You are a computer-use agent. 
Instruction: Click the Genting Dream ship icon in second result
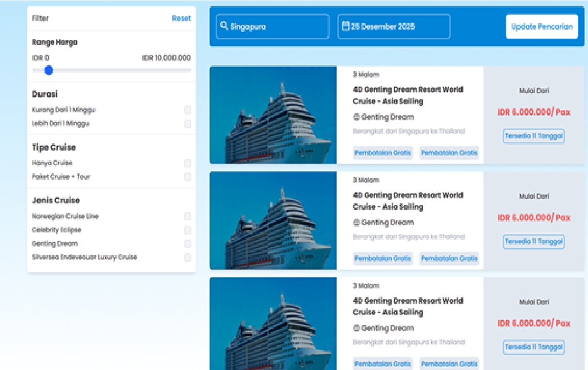[357, 223]
